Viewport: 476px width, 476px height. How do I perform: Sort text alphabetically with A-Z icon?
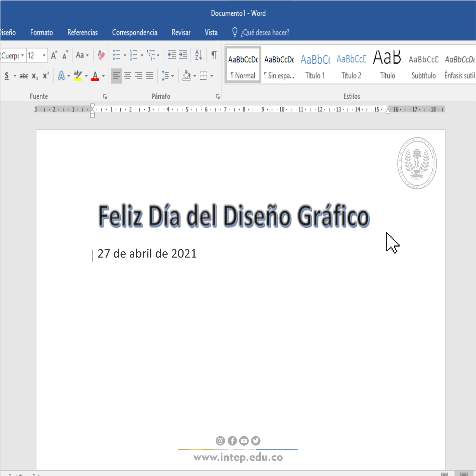click(199, 55)
